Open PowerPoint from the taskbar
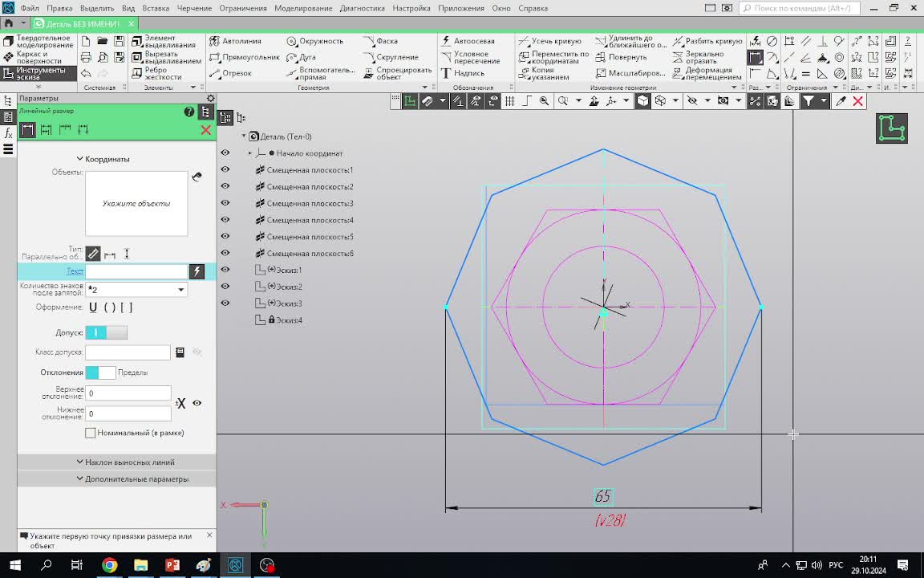Viewport: 924px width, 578px height. click(172, 565)
